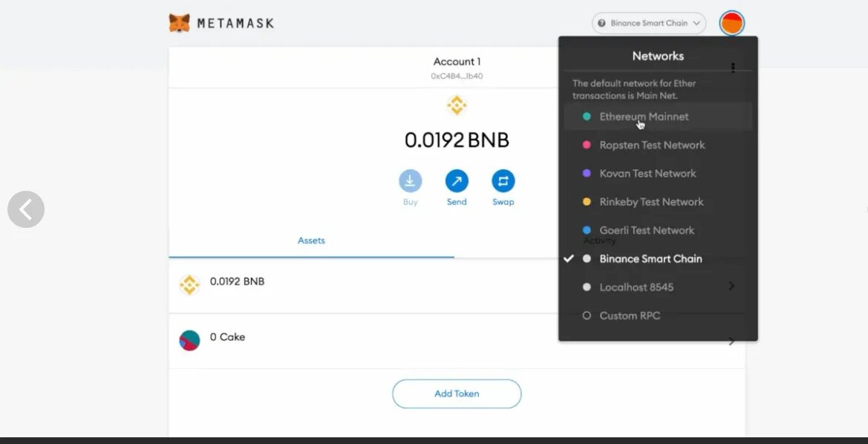Switch to the Assets tab

pyautogui.click(x=311, y=241)
